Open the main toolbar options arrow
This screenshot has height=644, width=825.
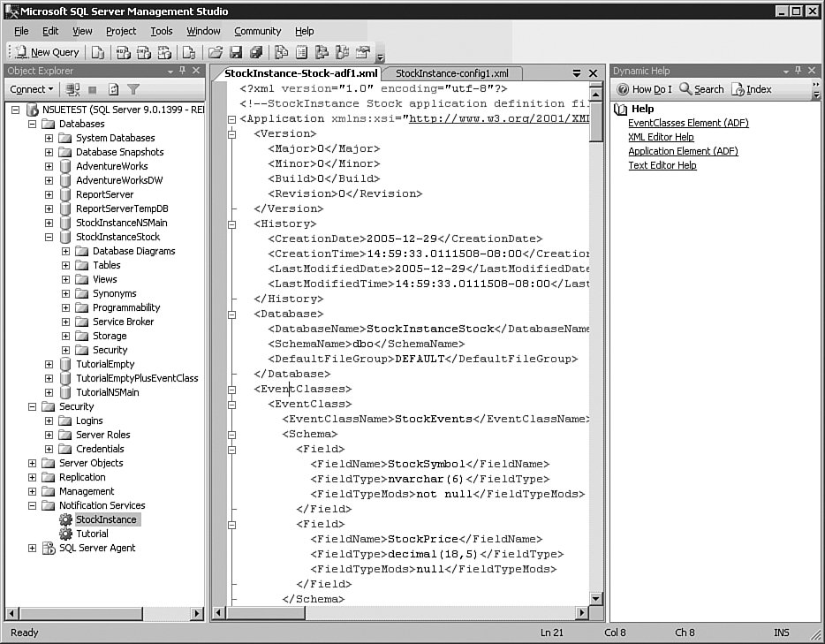[x=381, y=57]
